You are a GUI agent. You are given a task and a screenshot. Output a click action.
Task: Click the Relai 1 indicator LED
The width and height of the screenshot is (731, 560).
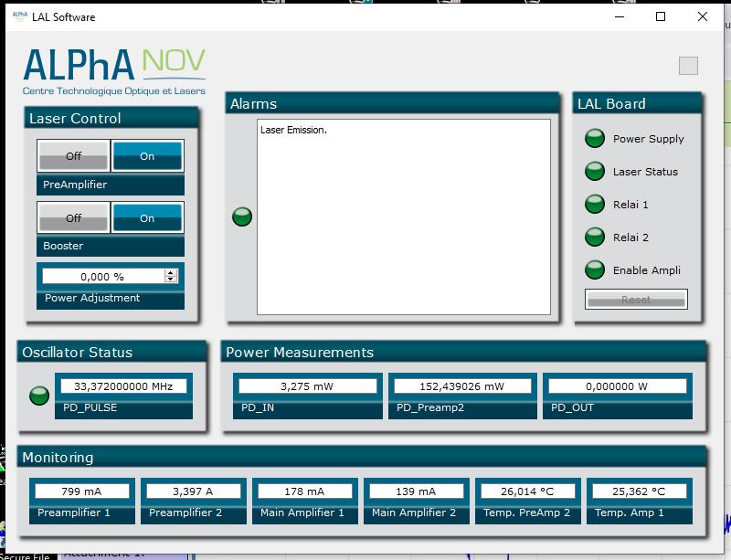(595, 205)
